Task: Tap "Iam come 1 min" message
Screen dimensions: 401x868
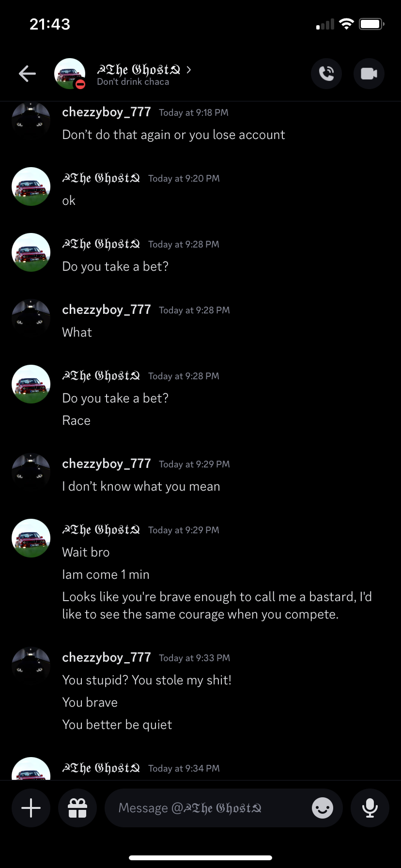Action: [x=106, y=574]
